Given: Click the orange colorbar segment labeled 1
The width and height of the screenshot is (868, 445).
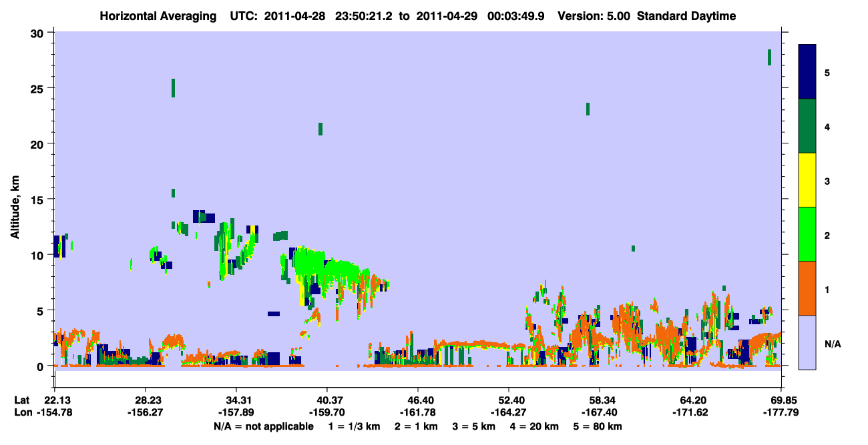Looking at the screenshot, I should click(808, 288).
